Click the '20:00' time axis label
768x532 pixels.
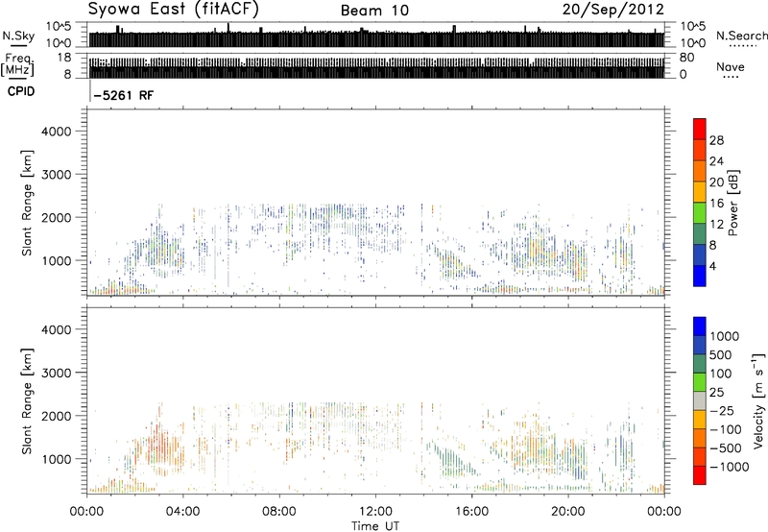568,512
